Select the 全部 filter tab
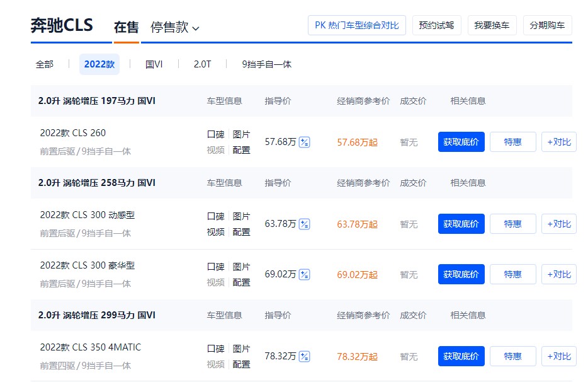Image resolution: width=588 pixels, height=382 pixels. 45,64
